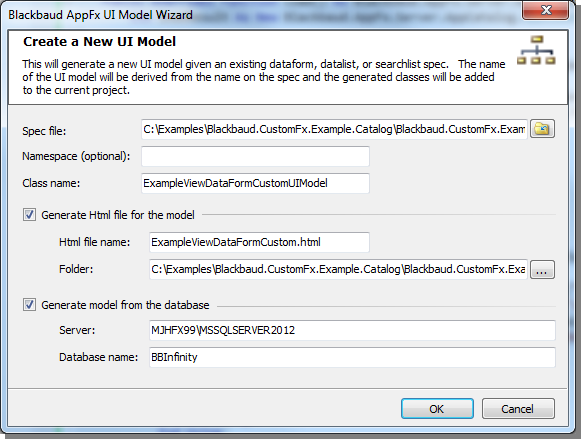
Task: Click the Server name field
Action: [352, 330]
